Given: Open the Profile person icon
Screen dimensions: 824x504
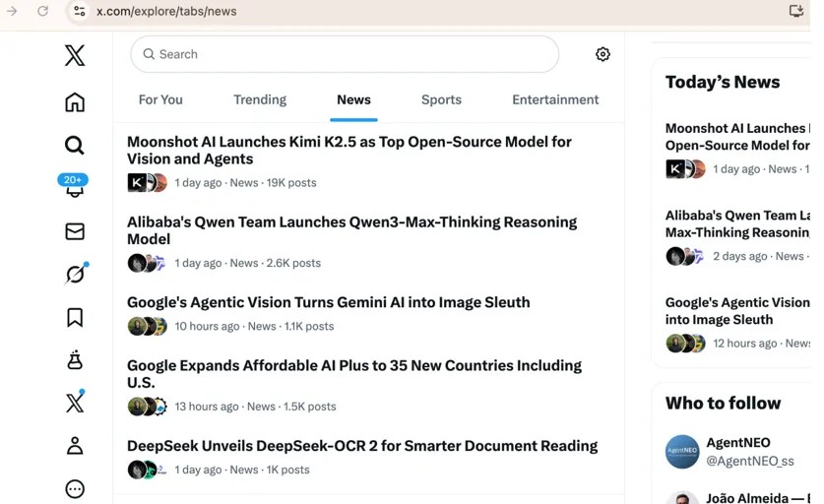Looking at the screenshot, I should point(75,446).
